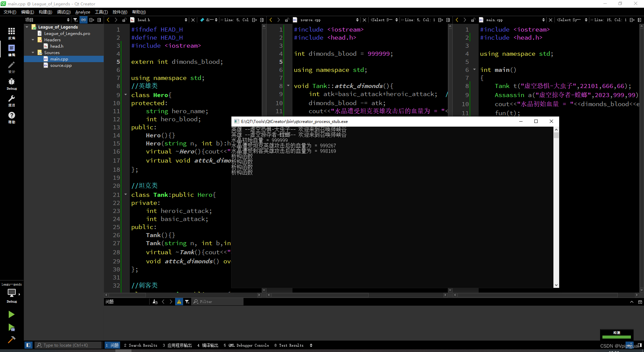Screen dimensions: 644x352
Task: Split the Projects sidebar pane
Action: coord(92,20)
